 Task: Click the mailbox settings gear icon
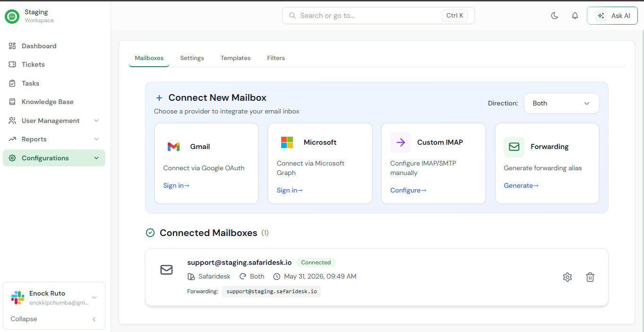567,277
